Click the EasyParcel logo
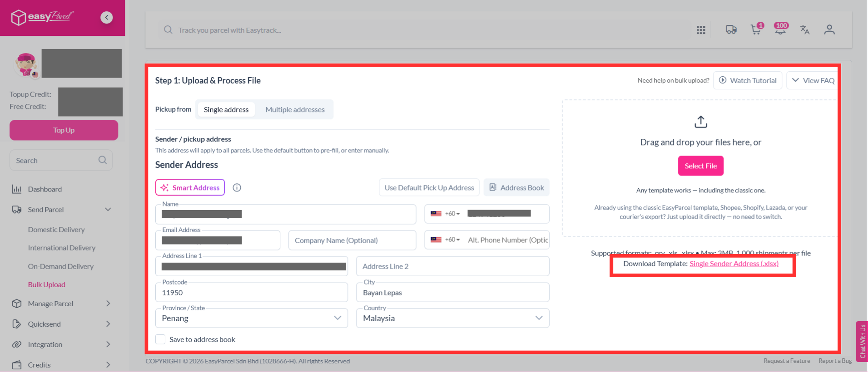 point(42,17)
